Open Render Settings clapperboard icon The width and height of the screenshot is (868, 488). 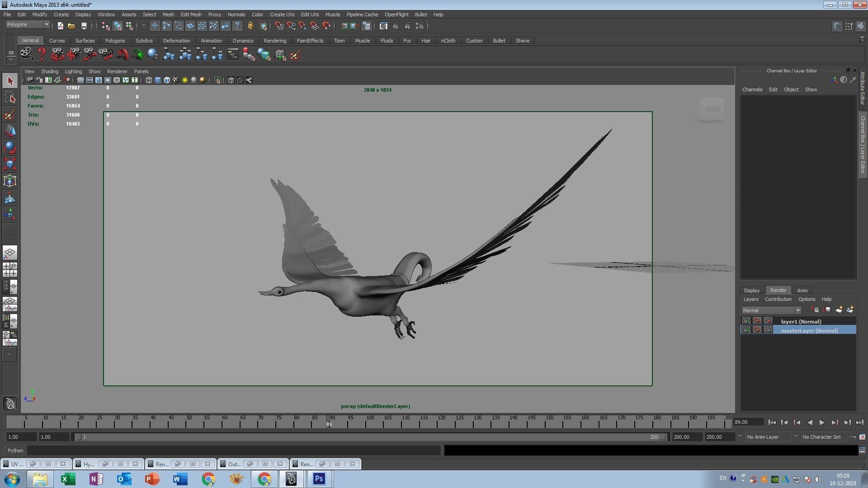click(x=420, y=26)
